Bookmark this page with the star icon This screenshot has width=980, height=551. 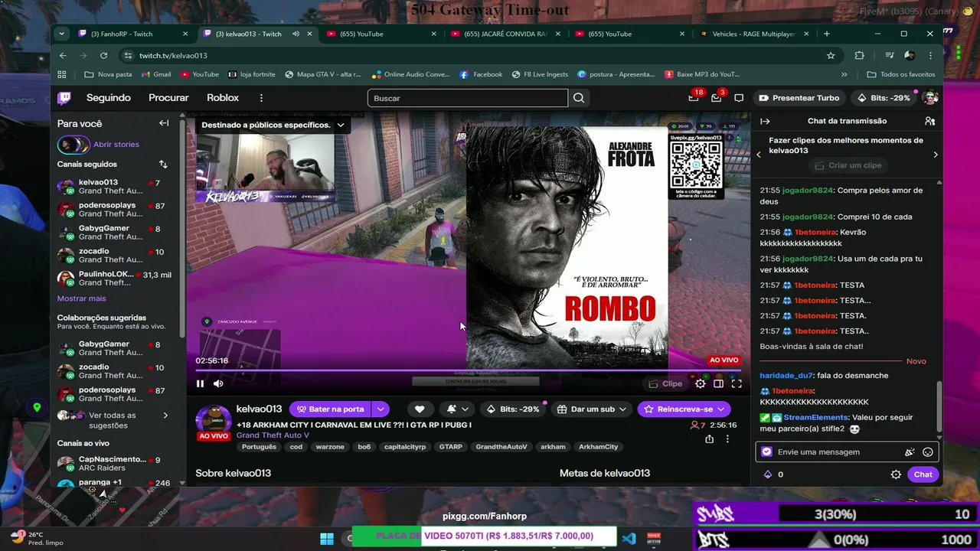(x=831, y=56)
